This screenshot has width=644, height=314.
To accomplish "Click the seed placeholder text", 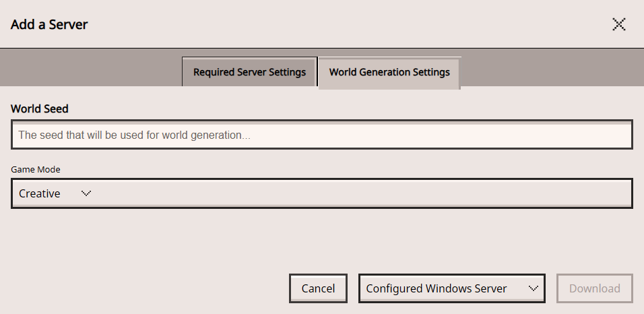I will coord(134,135).
